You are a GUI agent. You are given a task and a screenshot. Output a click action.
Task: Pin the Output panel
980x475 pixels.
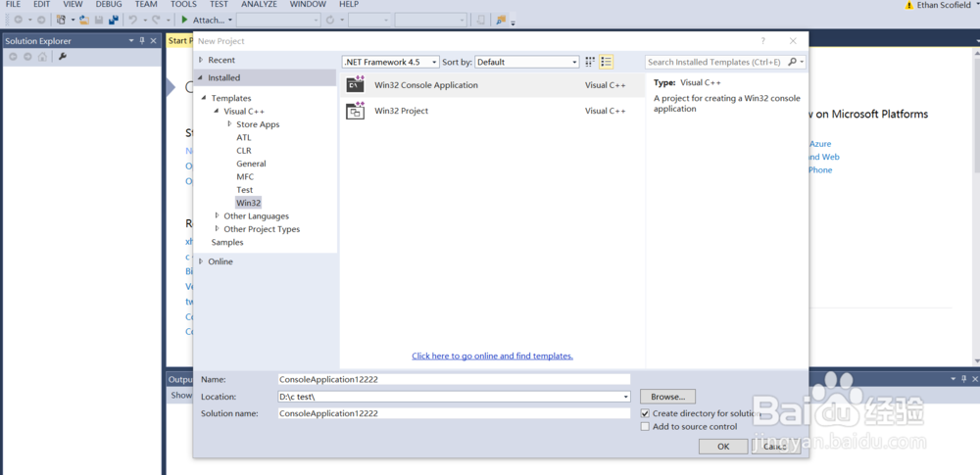(x=964, y=379)
